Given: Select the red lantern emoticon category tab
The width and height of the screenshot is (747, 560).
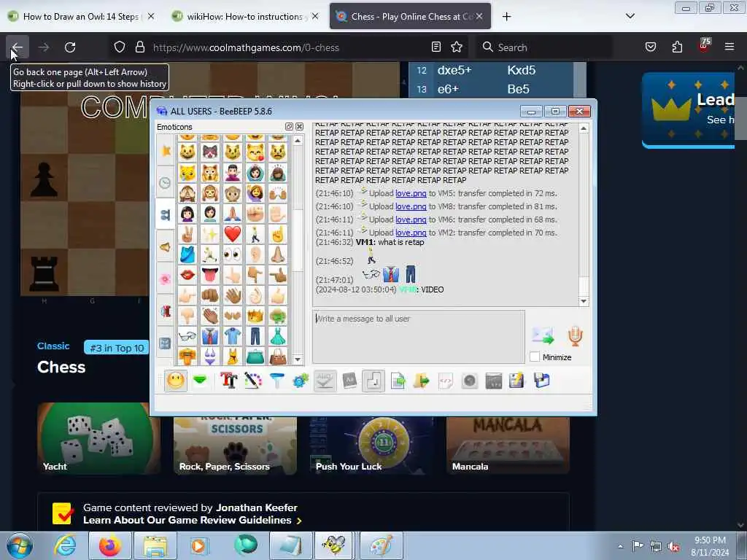Looking at the screenshot, I should [x=166, y=311].
